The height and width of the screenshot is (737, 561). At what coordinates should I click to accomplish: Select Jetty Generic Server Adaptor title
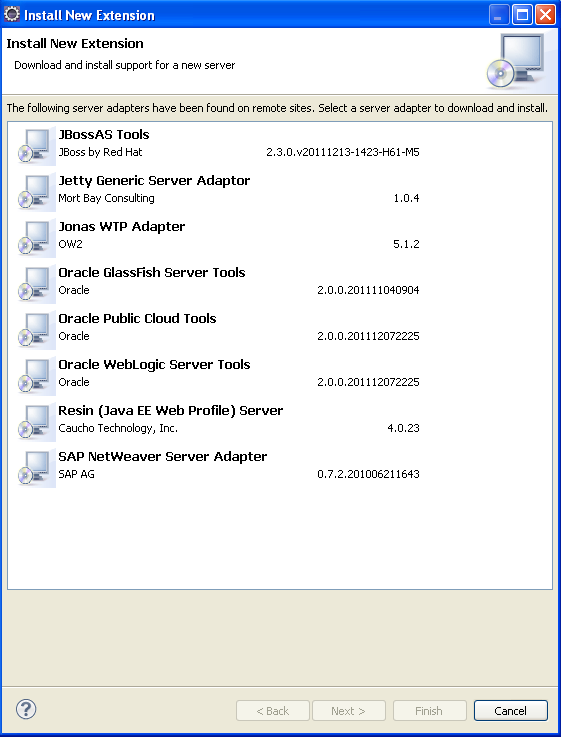click(154, 180)
